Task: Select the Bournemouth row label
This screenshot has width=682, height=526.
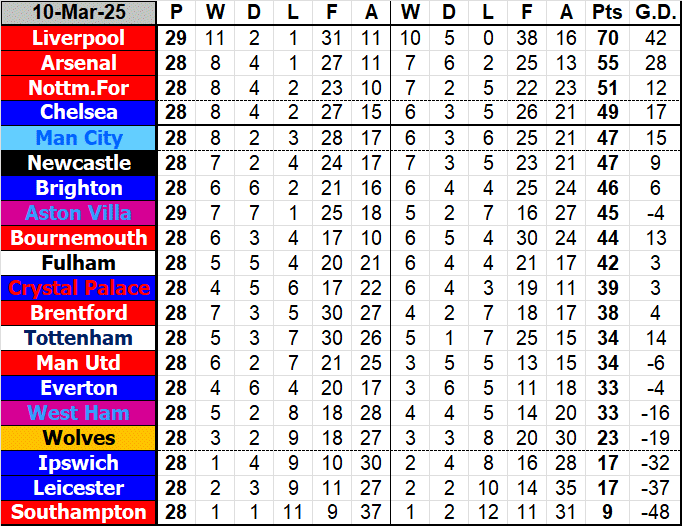Action: (x=79, y=238)
